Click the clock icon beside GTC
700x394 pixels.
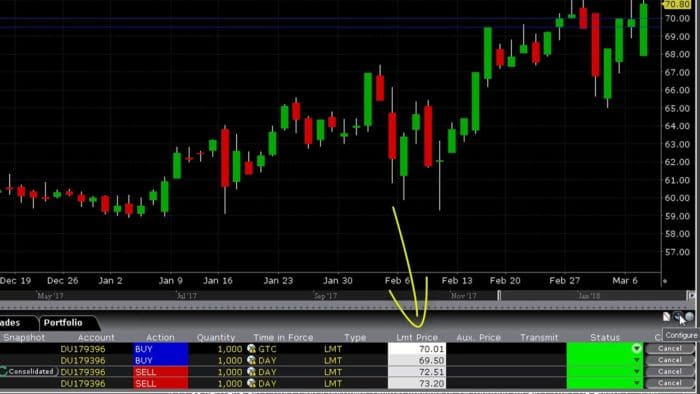(x=251, y=349)
